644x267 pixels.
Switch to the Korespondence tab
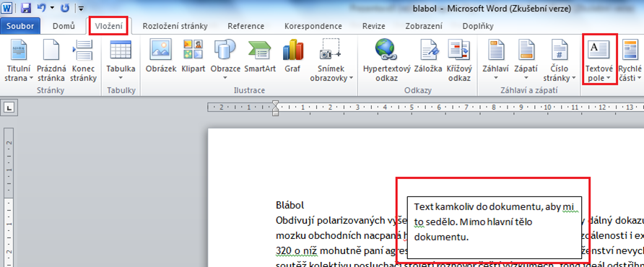(313, 26)
